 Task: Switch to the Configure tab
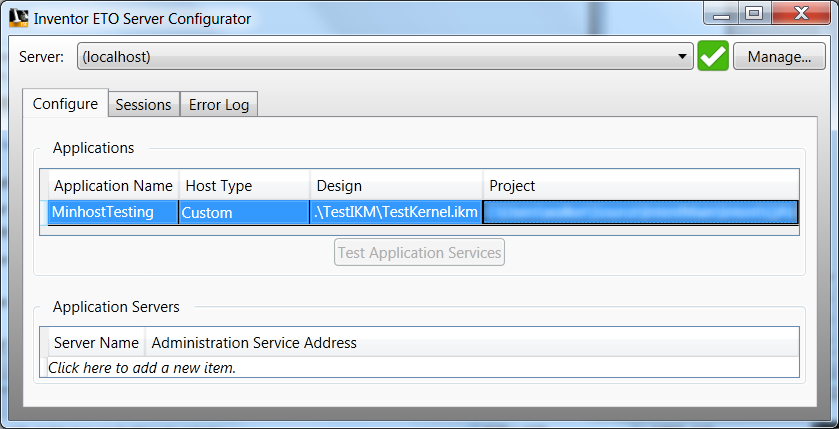(x=65, y=104)
